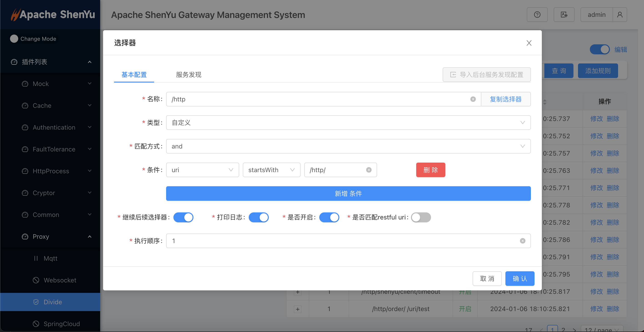Click the 复制选择器 button
The width and height of the screenshot is (644, 332).
coord(505,99)
